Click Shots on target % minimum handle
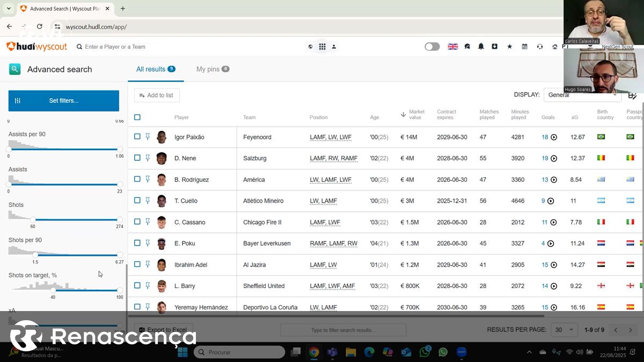 click(53, 290)
